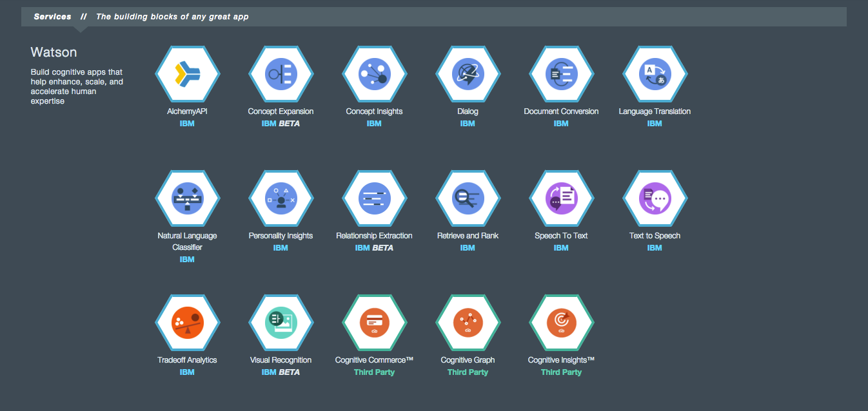Click the IBM tag under Text to Speech
868x411 pixels.
[655, 248]
